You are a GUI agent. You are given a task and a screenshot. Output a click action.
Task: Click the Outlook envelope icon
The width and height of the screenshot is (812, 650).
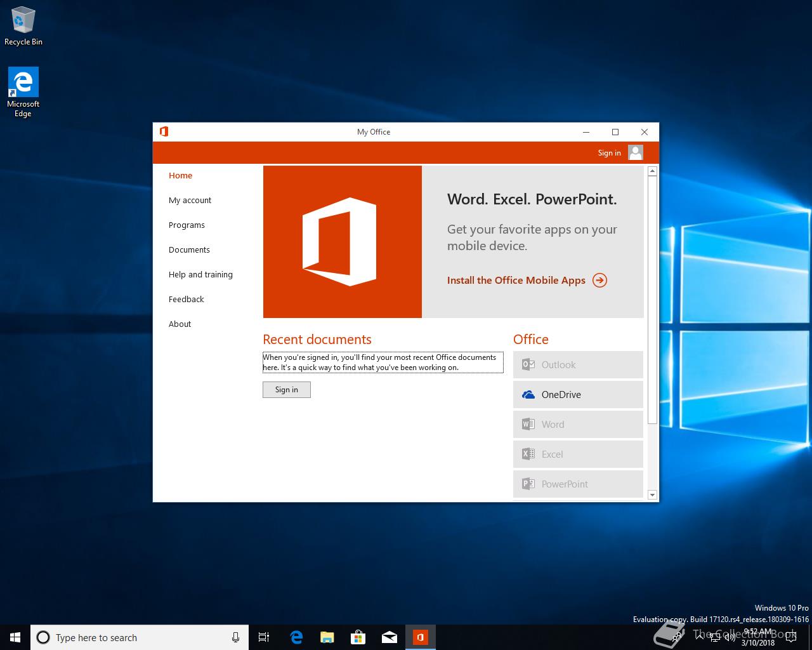coord(528,364)
